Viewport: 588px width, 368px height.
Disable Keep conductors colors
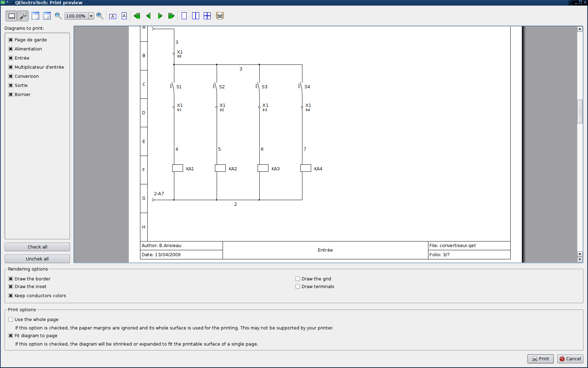tap(10, 295)
